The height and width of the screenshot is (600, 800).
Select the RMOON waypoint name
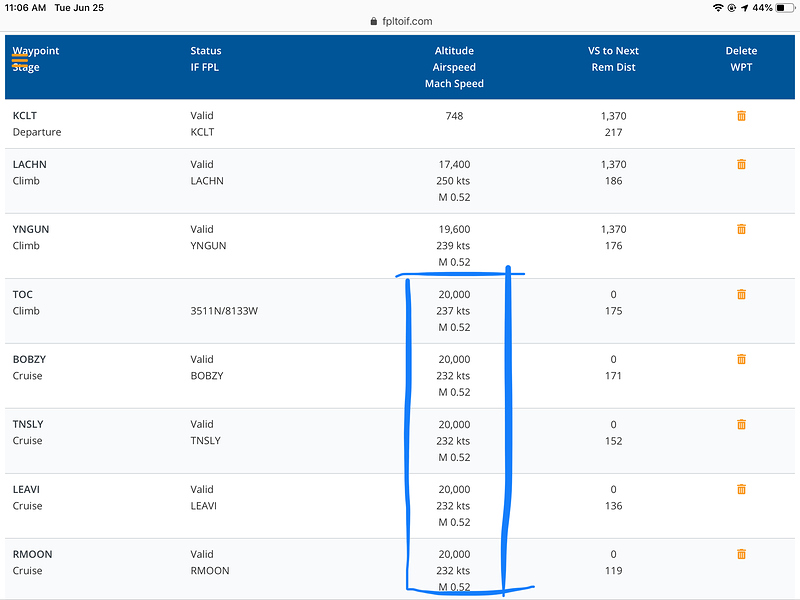[32, 554]
